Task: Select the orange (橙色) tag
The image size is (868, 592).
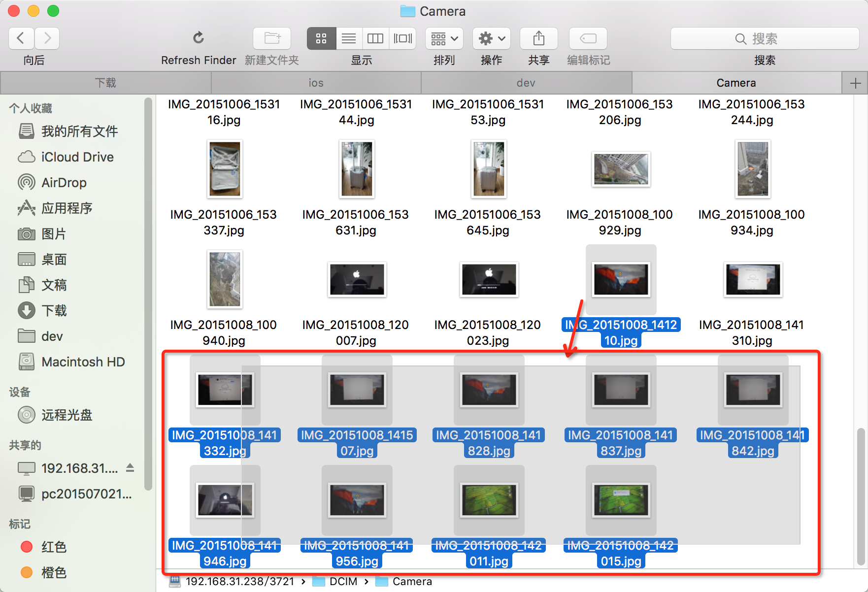Action: [x=44, y=573]
